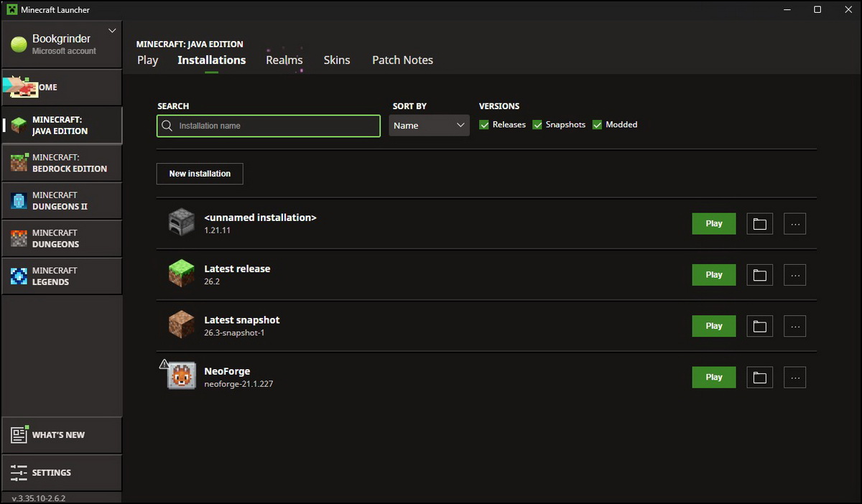Image resolution: width=862 pixels, height=504 pixels.
Task: Click the Home sidebar icon
Action: (20, 87)
